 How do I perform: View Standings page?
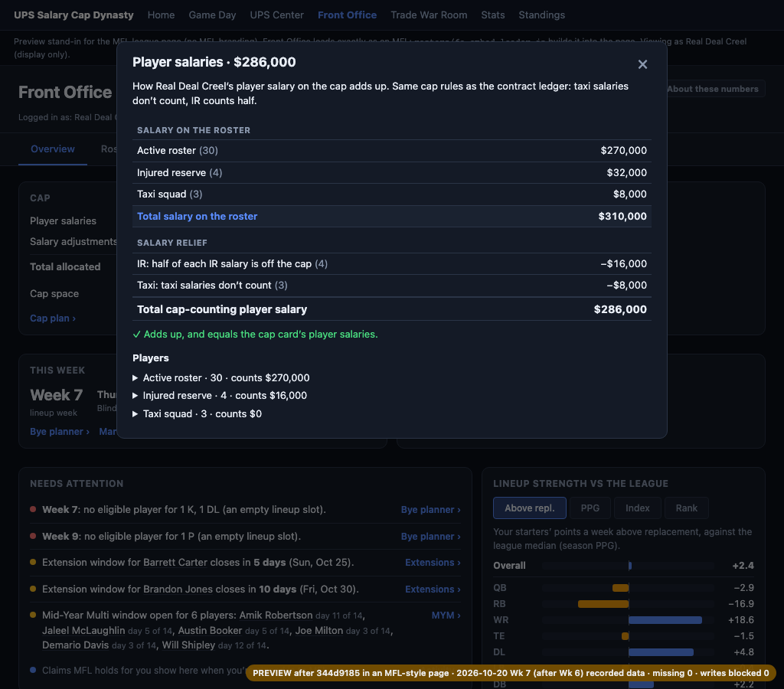pyautogui.click(x=541, y=15)
